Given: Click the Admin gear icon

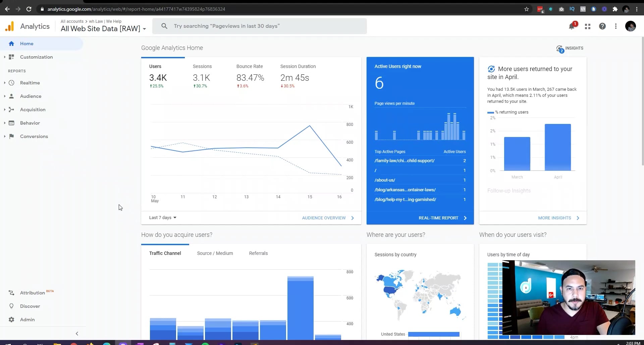Looking at the screenshot, I should click(x=11, y=320).
